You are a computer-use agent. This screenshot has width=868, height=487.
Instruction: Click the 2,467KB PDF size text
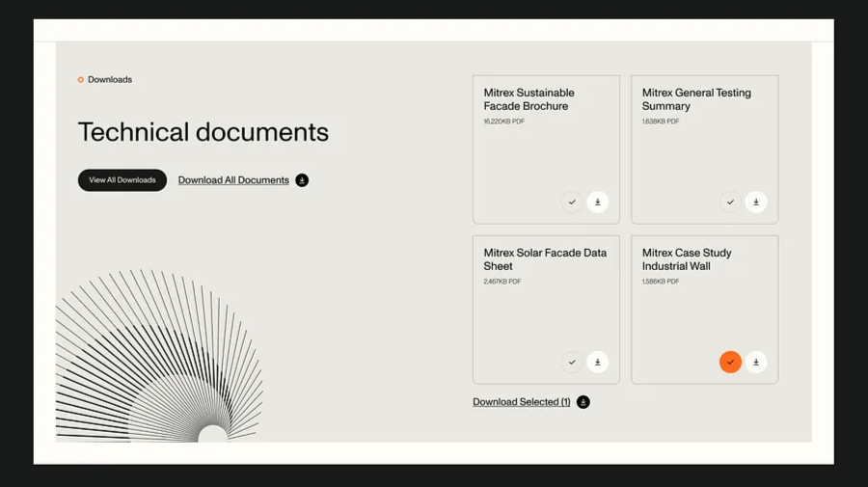click(x=502, y=282)
